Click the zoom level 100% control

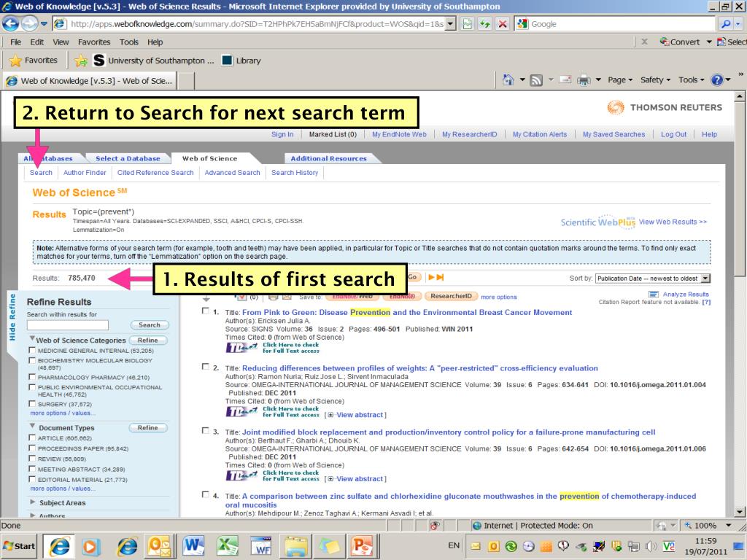tap(708, 525)
